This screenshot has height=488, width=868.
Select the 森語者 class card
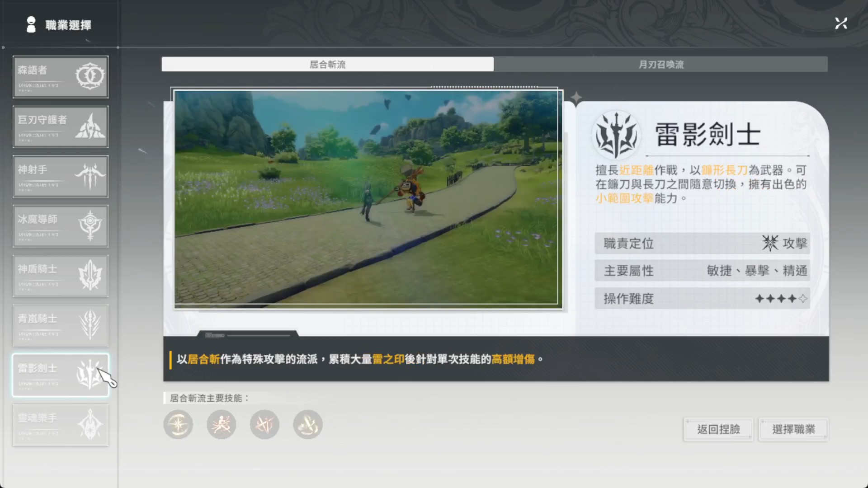click(60, 77)
